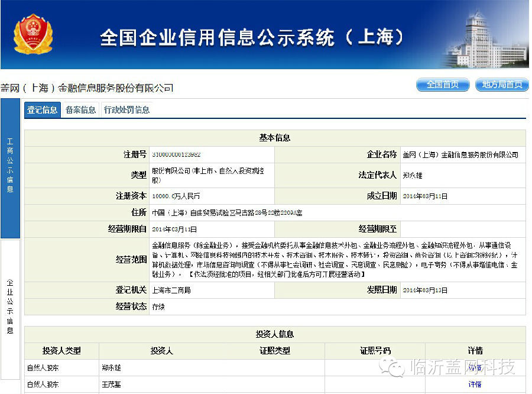Screen dimensions: 532x394
Task: Click the 基本信息 section header
Action: pos(275,138)
